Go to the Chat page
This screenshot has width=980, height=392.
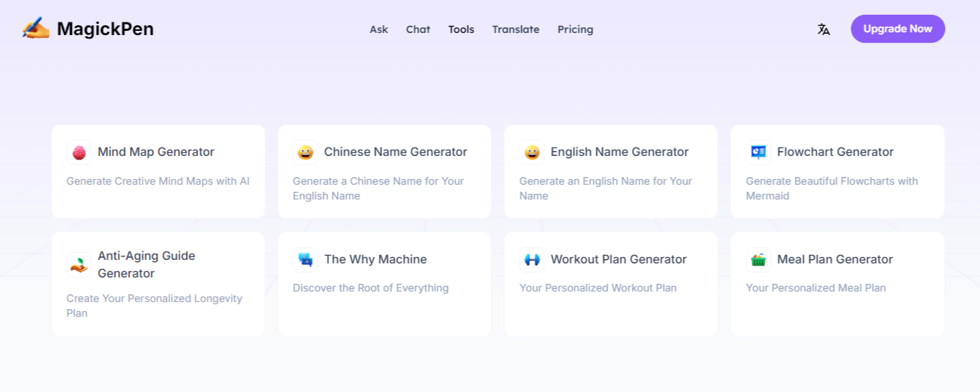pyautogui.click(x=418, y=30)
